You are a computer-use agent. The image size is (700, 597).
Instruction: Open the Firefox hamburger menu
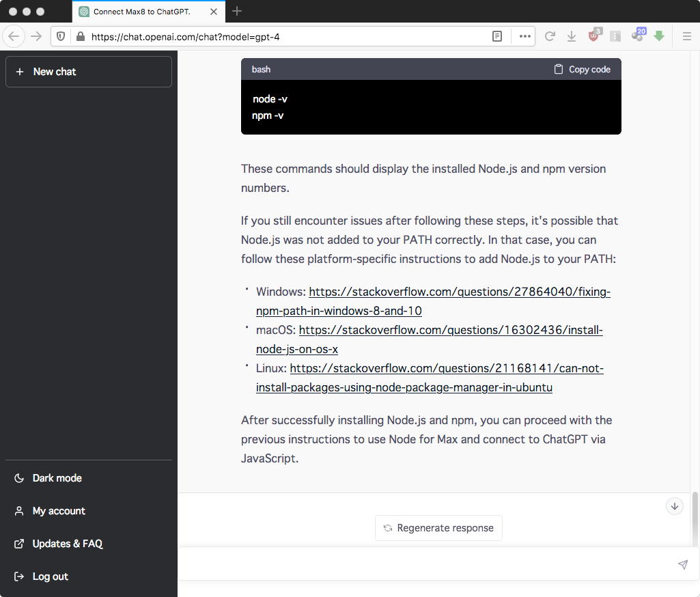687,37
